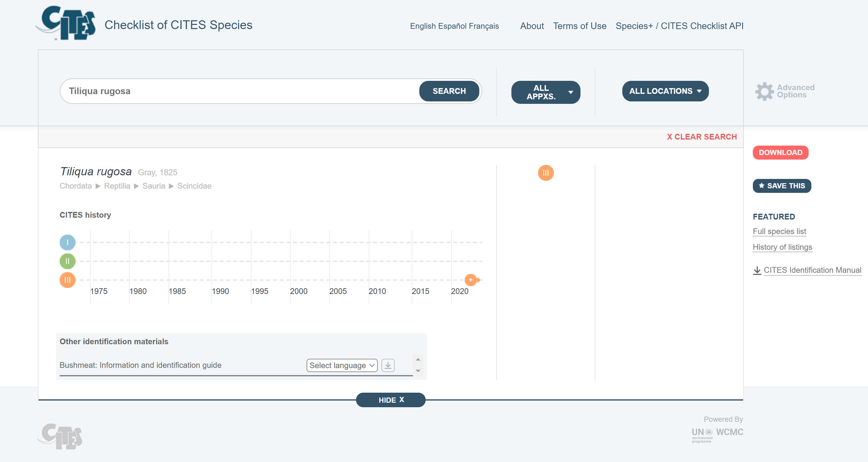The height and width of the screenshot is (462, 868).
Task: Save this search with star button
Action: 782,186
